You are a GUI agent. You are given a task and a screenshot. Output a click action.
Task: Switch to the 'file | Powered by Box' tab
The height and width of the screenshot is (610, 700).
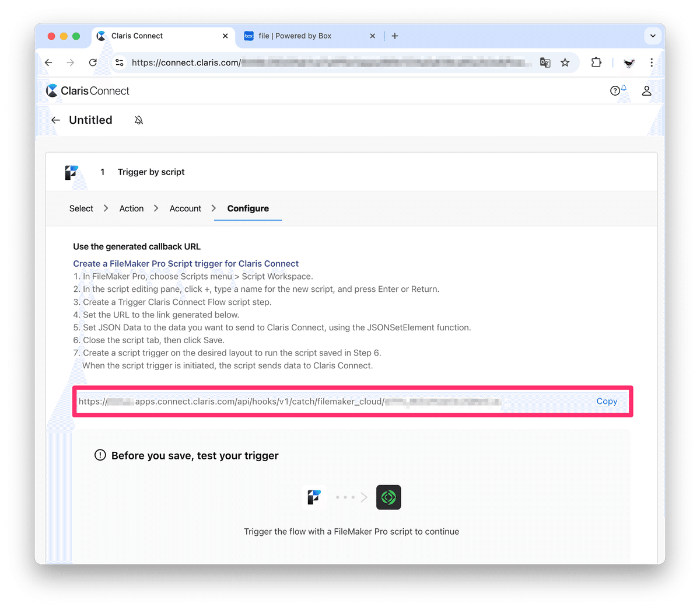click(295, 36)
